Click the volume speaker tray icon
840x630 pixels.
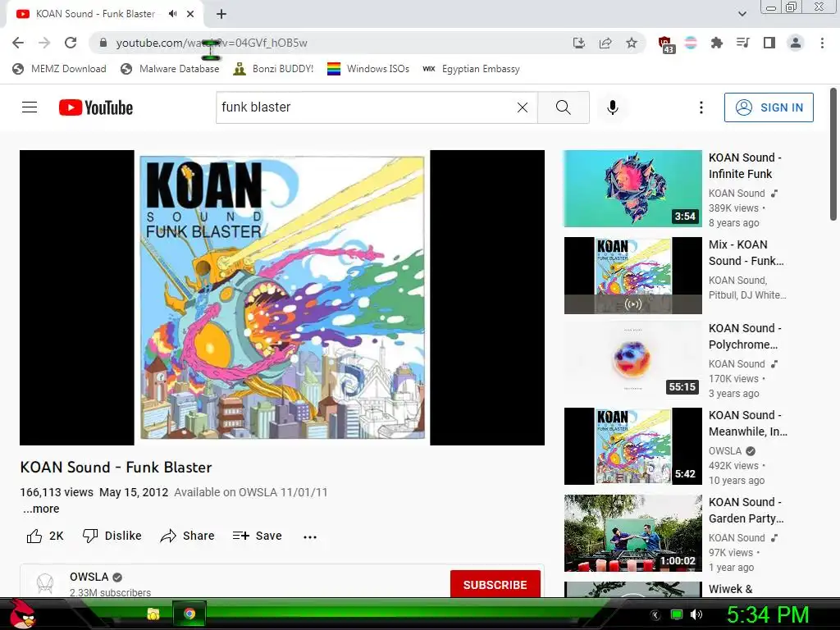pyautogui.click(x=696, y=614)
